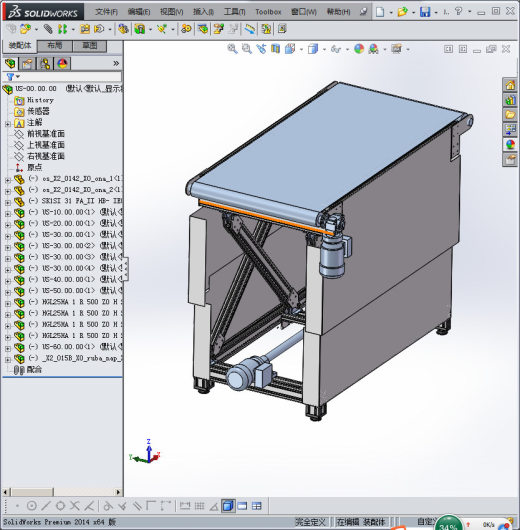The width and height of the screenshot is (520, 530).
Task: Click the Bill of Materials icon
Action: coord(203,29)
